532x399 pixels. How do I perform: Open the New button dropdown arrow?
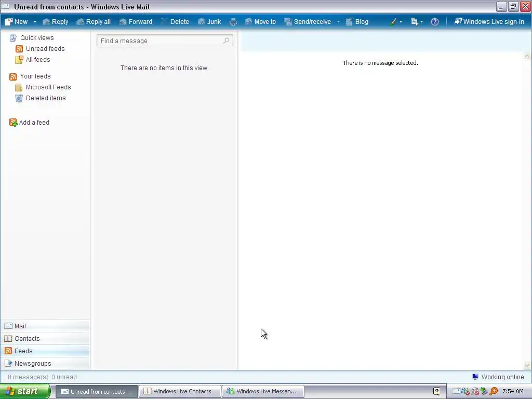click(35, 22)
